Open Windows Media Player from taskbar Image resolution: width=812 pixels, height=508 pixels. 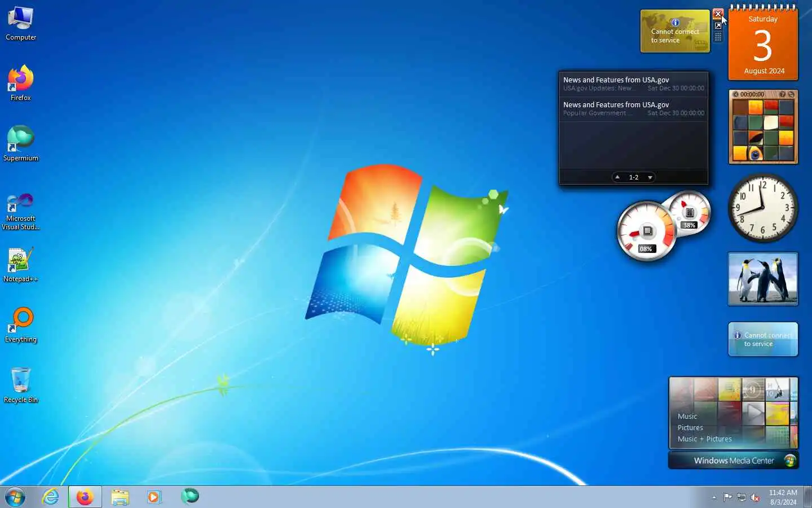pos(154,497)
